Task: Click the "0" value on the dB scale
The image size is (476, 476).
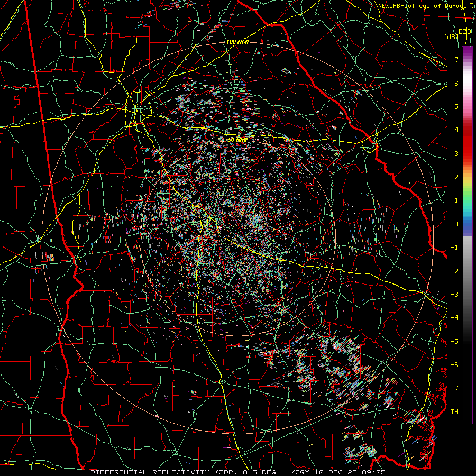Action: [456, 224]
